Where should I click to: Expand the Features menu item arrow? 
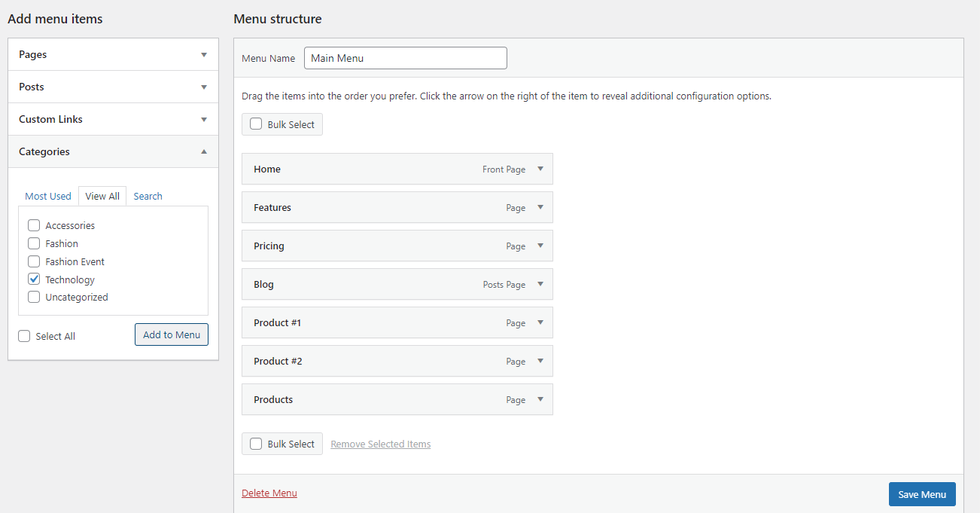coord(540,207)
